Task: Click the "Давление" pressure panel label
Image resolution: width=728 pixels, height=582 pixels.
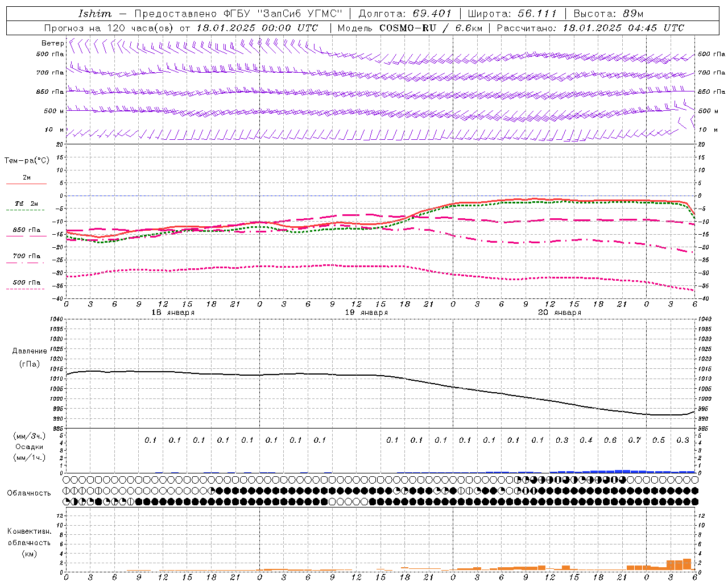Action: coord(30,351)
